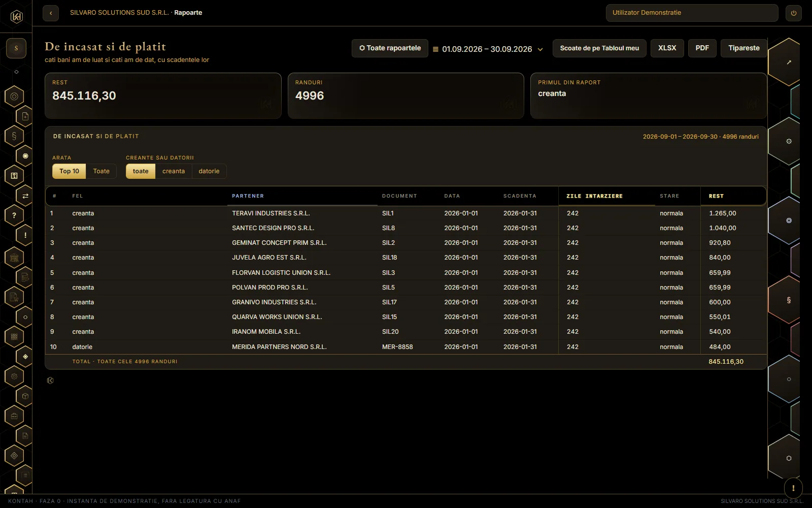Click the power icon in top bar

[x=794, y=13]
